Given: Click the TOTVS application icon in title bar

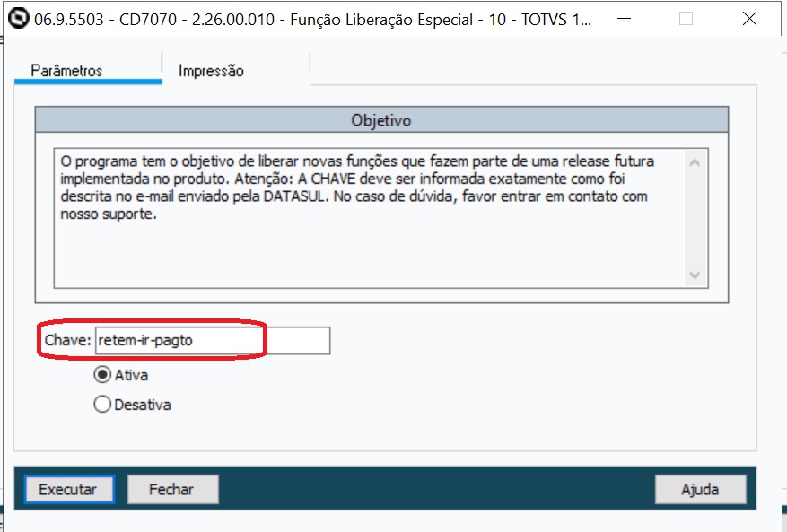Looking at the screenshot, I should click(x=19, y=19).
